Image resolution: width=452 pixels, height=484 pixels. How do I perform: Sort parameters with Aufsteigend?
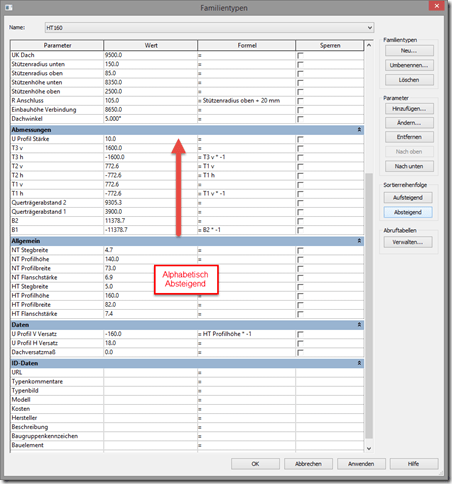(x=408, y=198)
